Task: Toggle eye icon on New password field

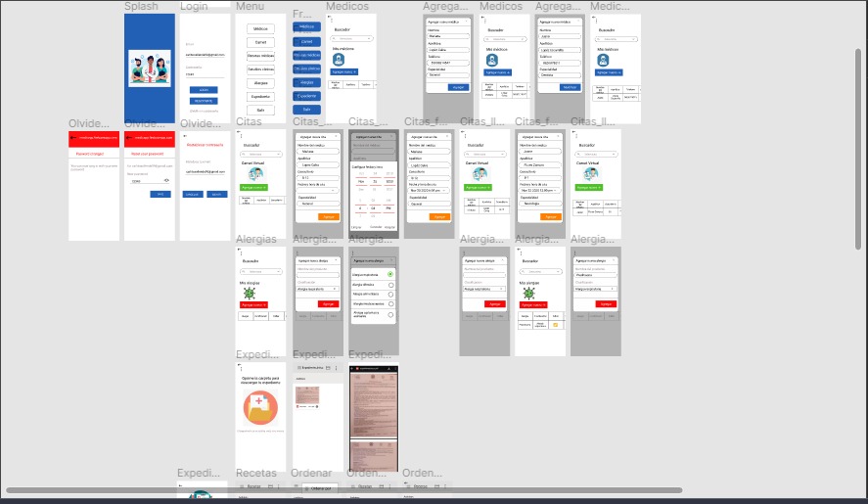Action: [166, 180]
